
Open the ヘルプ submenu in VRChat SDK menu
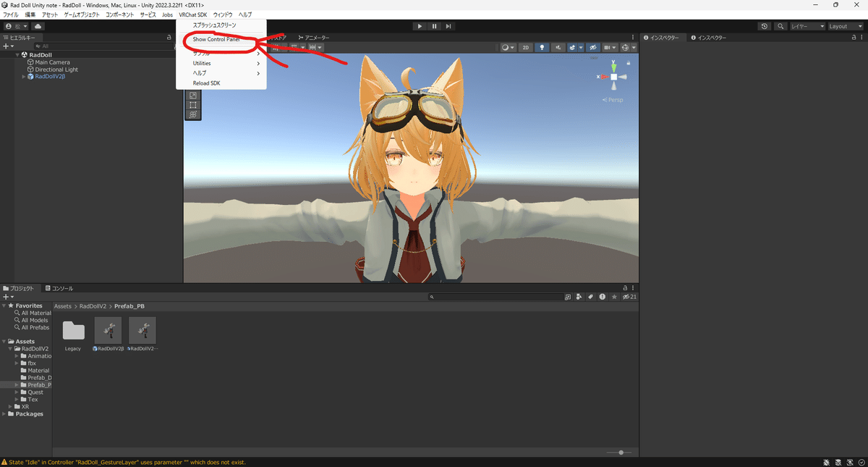(221, 73)
